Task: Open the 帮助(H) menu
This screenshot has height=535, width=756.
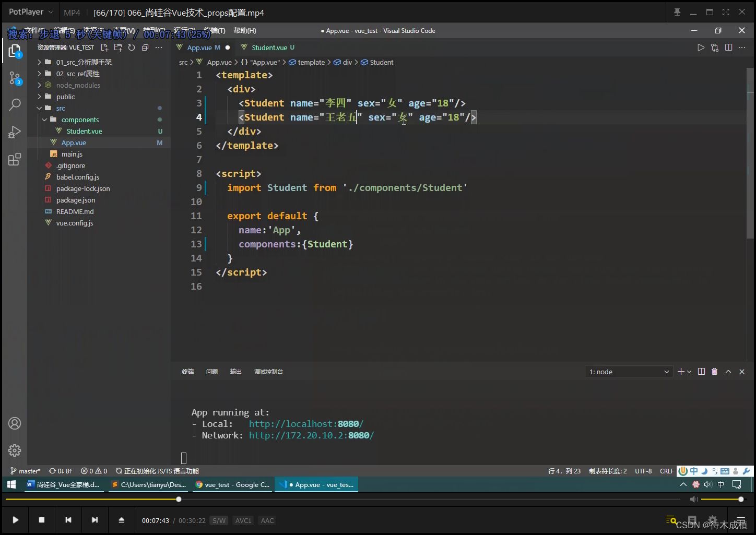Action: tap(245, 31)
